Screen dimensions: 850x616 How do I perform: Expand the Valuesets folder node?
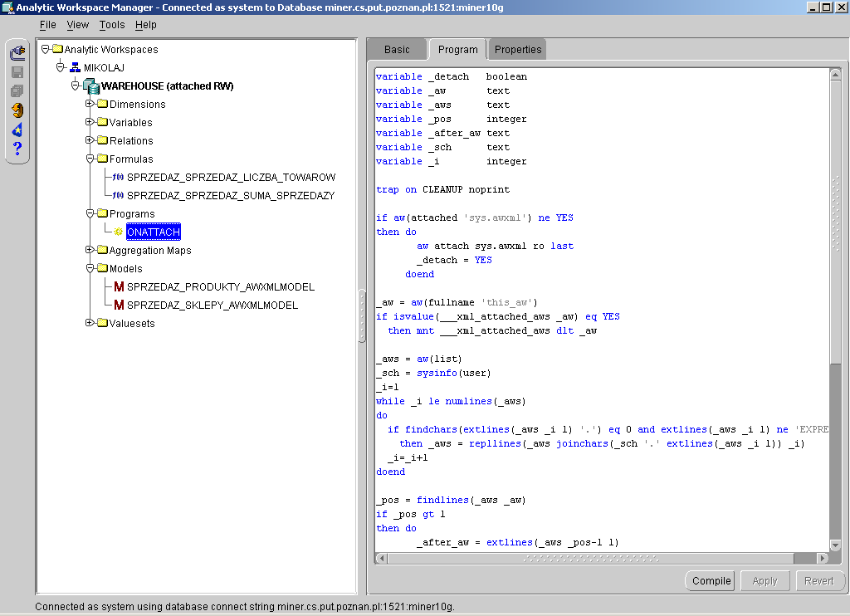coord(90,323)
